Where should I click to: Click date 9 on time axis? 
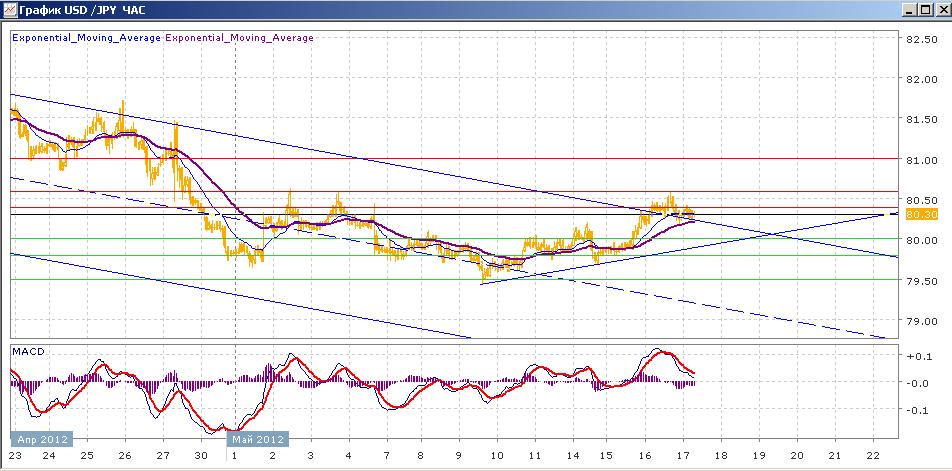coord(458,456)
